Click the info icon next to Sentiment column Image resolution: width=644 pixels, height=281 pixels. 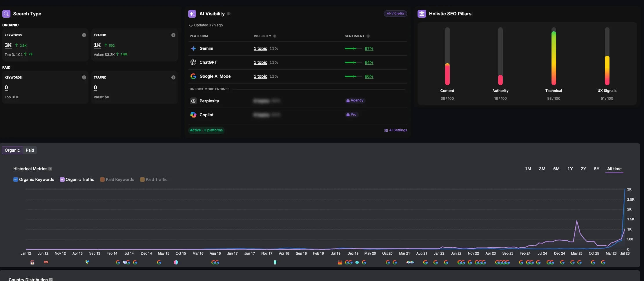click(x=368, y=36)
